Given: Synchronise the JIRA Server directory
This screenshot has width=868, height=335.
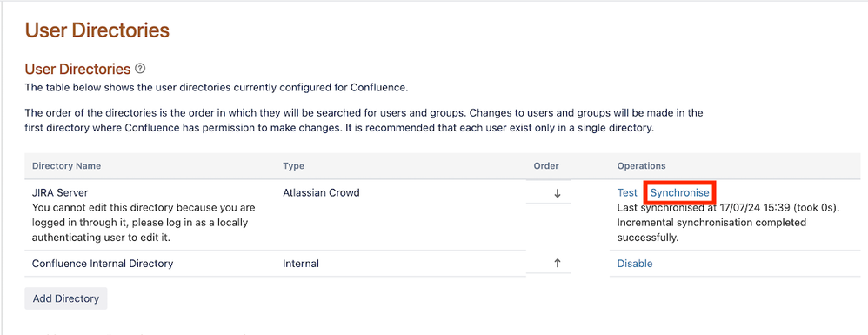Looking at the screenshot, I should (679, 192).
